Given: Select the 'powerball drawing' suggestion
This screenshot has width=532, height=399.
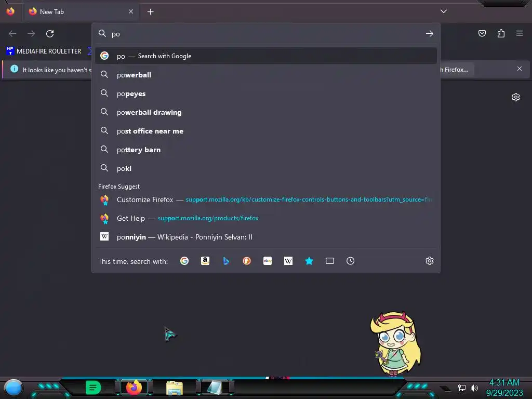Looking at the screenshot, I should pos(266,112).
